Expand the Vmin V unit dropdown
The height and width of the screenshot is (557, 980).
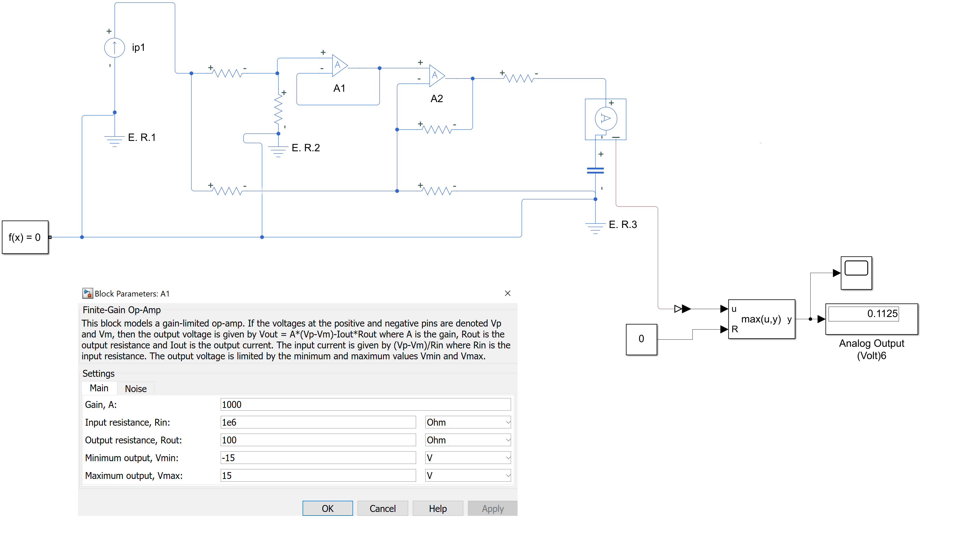pos(468,458)
